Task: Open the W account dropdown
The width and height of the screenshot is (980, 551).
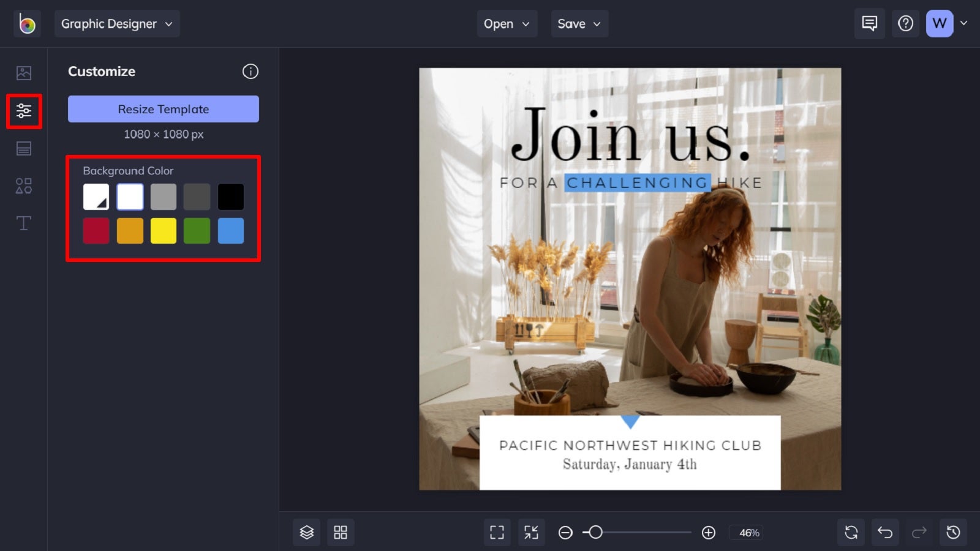Action: pyautogui.click(x=939, y=23)
